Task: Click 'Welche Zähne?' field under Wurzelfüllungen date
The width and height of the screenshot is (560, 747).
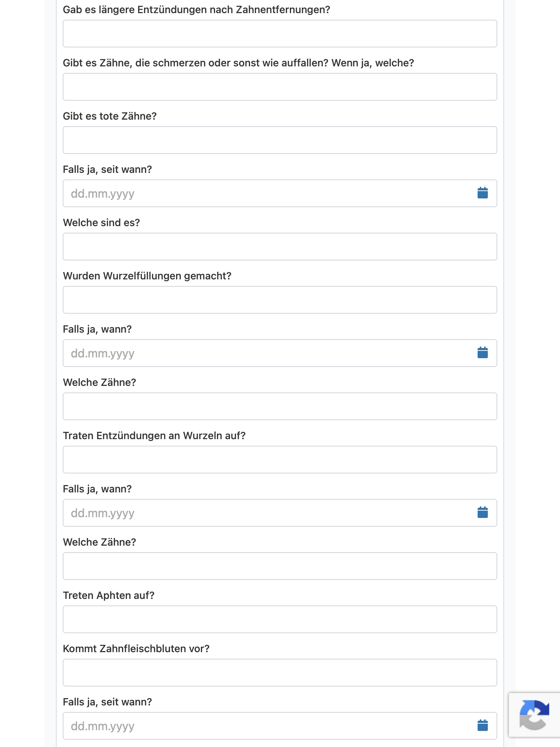Action: click(x=280, y=406)
